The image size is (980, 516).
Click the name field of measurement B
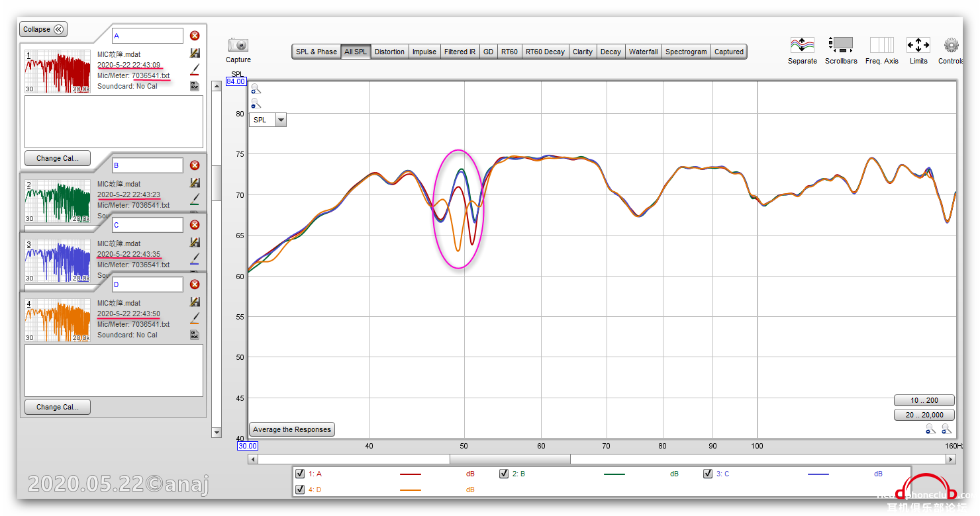point(148,165)
